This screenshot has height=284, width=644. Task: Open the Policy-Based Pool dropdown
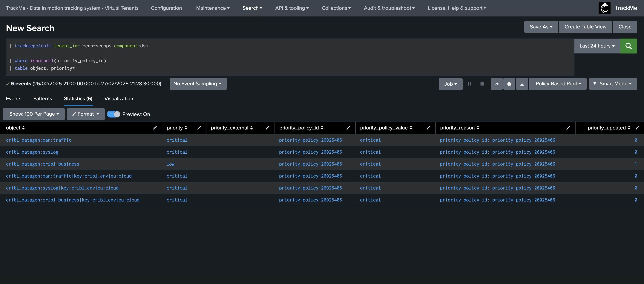pyautogui.click(x=557, y=84)
